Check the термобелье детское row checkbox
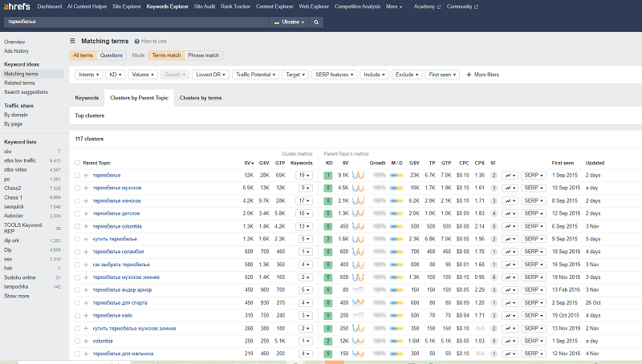The image size is (642, 364). point(77,213)
